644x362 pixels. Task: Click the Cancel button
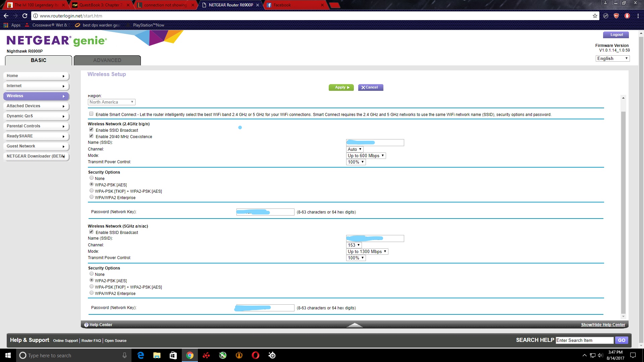[x=371, y=87]
